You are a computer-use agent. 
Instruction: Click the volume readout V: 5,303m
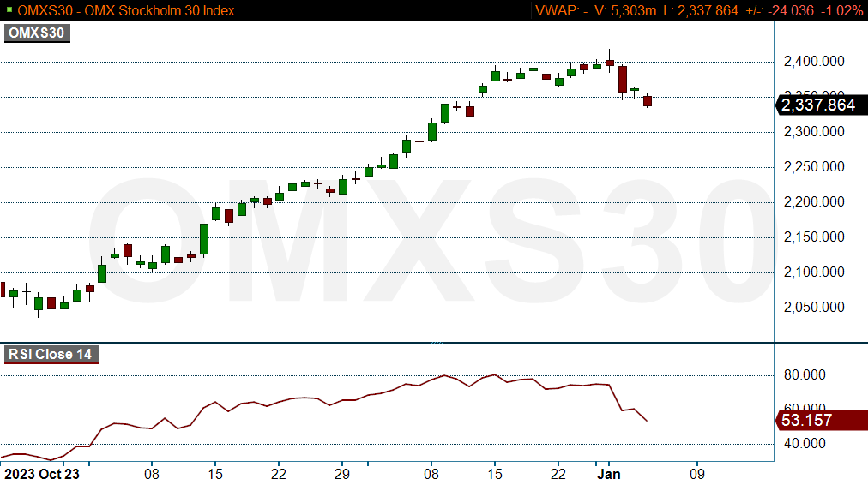coord(624,10)
